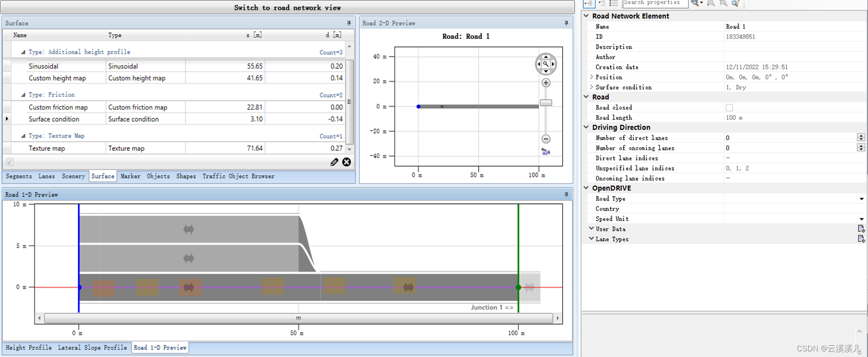Sort by the Name column header
868x357 pixels.
59,35
